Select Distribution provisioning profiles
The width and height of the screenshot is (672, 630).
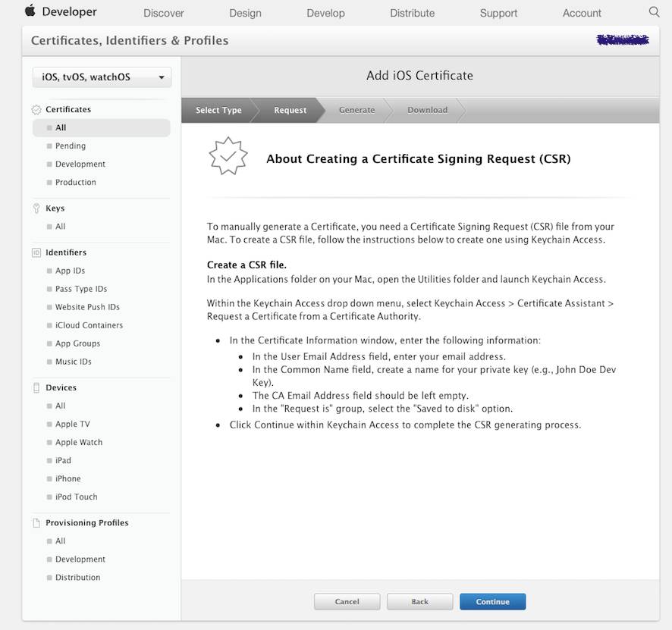(x=77, y=578)
